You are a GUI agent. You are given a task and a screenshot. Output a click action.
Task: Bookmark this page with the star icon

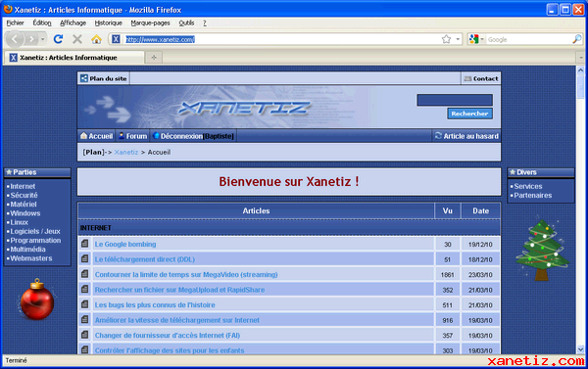(x=446, y=39)
